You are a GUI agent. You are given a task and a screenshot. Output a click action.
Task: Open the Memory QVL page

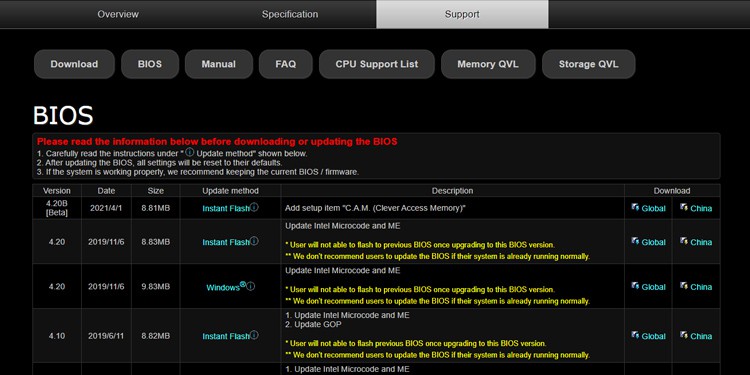[488, 64]
